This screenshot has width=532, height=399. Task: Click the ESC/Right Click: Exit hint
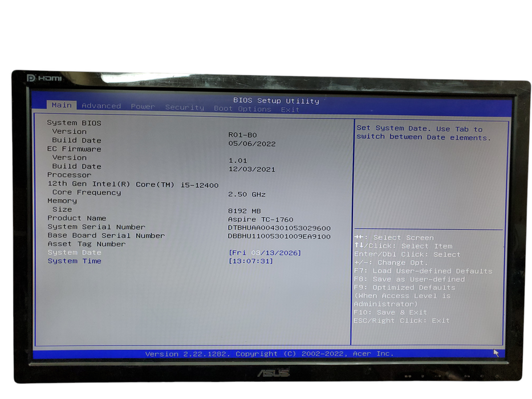pyautogui.click(x=402, y=320)
